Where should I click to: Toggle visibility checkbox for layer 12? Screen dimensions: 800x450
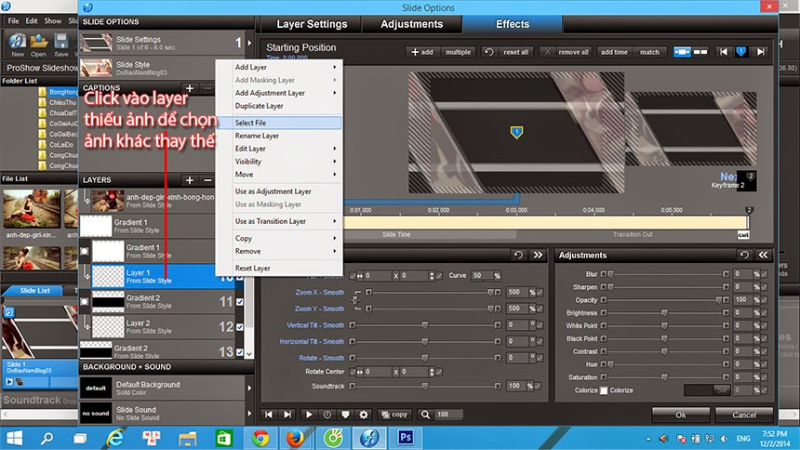[239, 328]
